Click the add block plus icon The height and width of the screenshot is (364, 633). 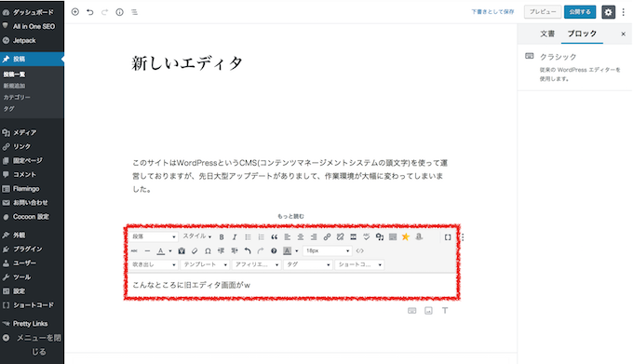[75, 12]
